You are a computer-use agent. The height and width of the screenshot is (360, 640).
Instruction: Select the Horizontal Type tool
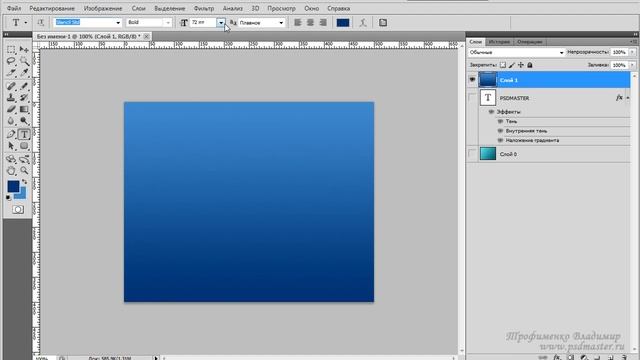[24, 134]
